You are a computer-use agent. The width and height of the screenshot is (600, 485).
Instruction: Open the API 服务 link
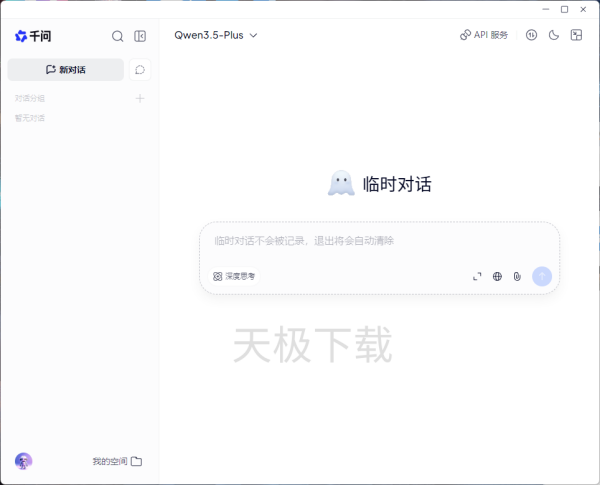(484, 35)
